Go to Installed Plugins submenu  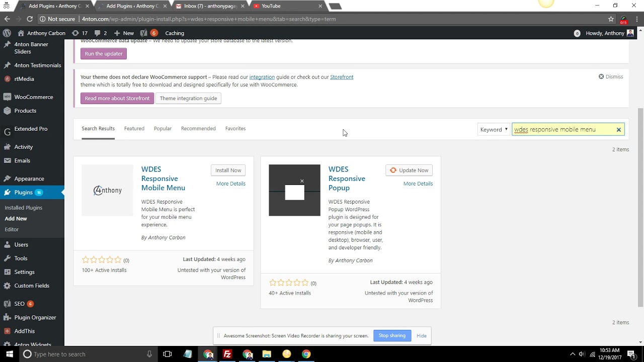pos(23,208)
